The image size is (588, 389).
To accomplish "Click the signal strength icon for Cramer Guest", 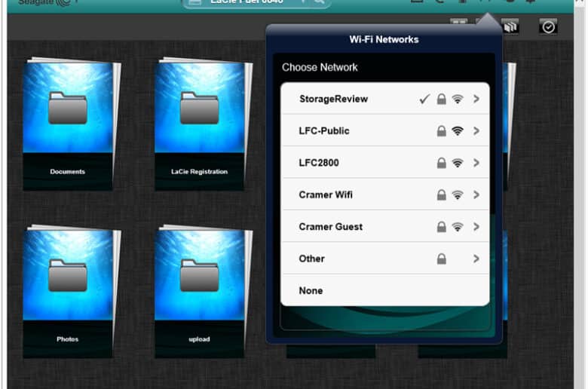I will point(458,227).
